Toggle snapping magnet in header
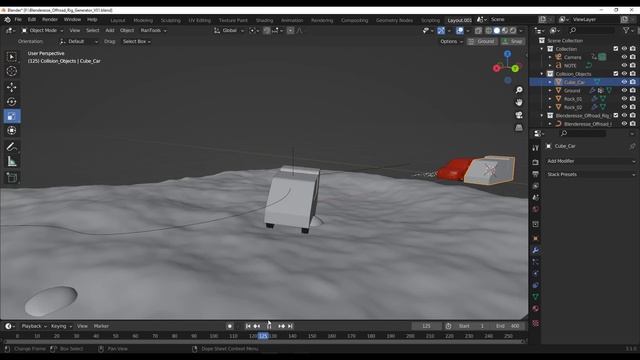Screen dimensions: 640x360 click(x=267, y=30)
